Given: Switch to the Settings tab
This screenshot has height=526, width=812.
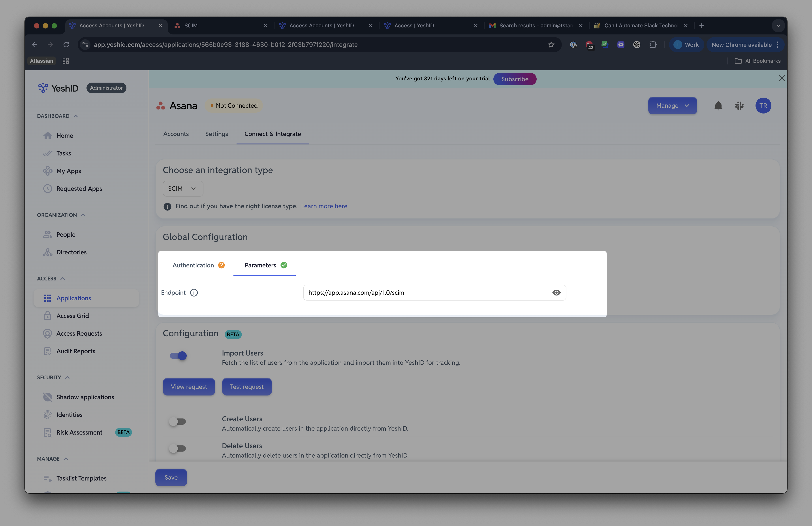Looking at the screenshot, I should [x=216, y=134].
